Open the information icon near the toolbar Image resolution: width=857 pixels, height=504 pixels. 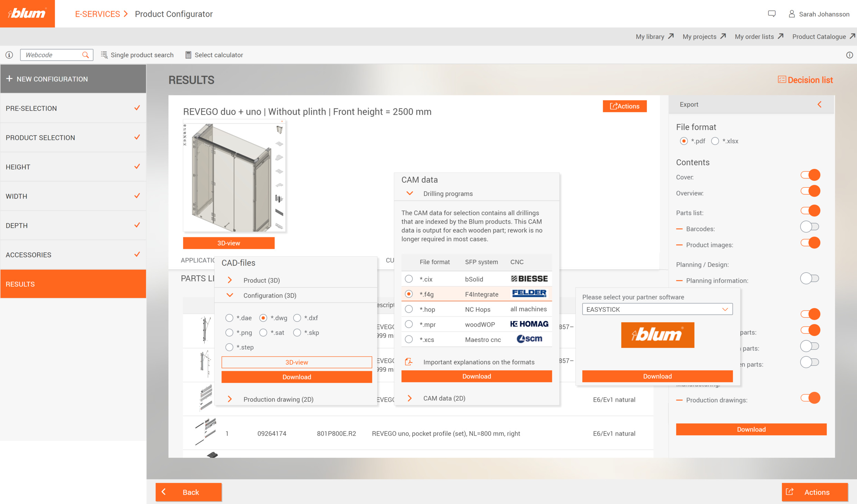point(9,55)
